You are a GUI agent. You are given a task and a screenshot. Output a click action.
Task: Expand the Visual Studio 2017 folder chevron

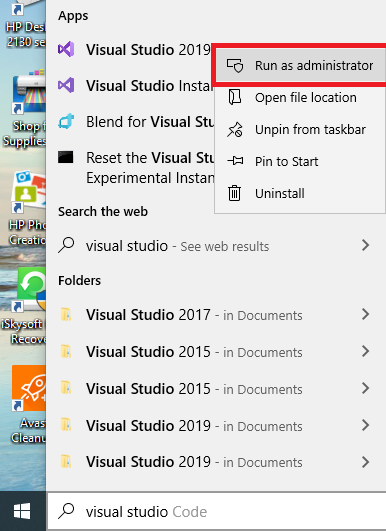(x=365, y=314)
